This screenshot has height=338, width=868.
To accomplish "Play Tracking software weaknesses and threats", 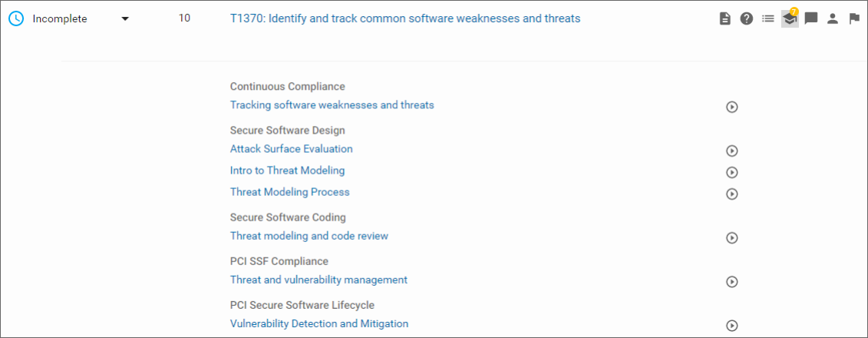I will [x=731, y=107].
